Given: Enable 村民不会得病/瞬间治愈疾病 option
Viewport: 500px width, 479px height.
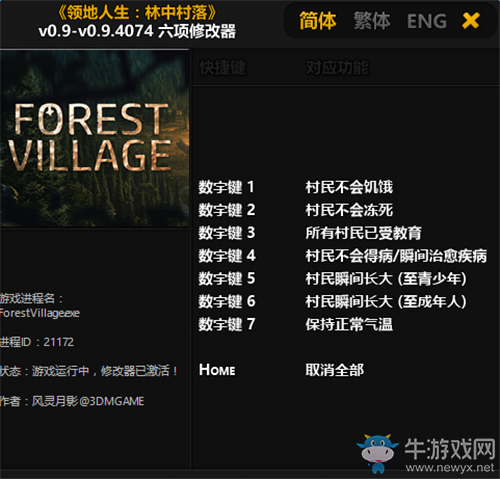Looking at the screenshot, I should click(x=396, y=256).
